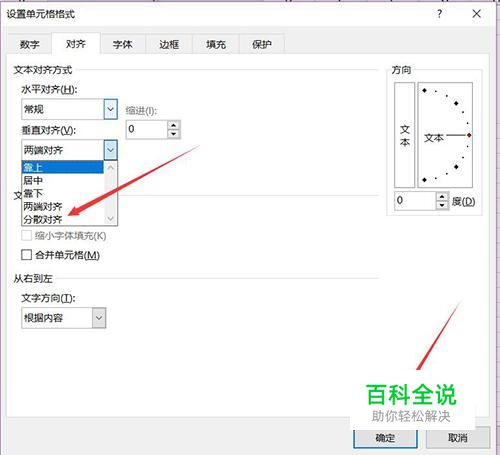Image resolution: width=500 pixels, height=455 pixels.
Task: Open the 水平对齐 dropdown arrow
Action: pos(110,109)
